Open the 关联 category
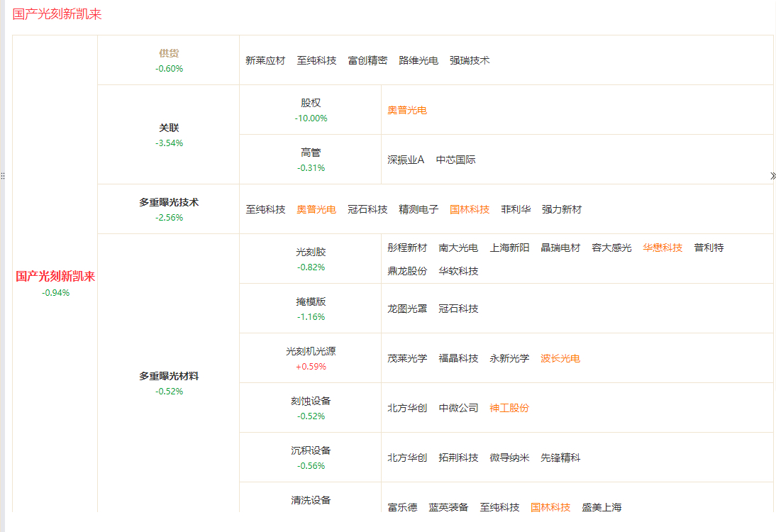Image resolution: width=776 pixels, height=532 pixels. click(169, 128)
